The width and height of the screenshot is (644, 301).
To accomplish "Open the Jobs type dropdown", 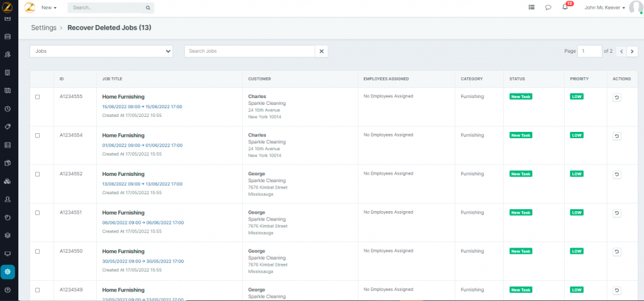I will click(101, 51).
